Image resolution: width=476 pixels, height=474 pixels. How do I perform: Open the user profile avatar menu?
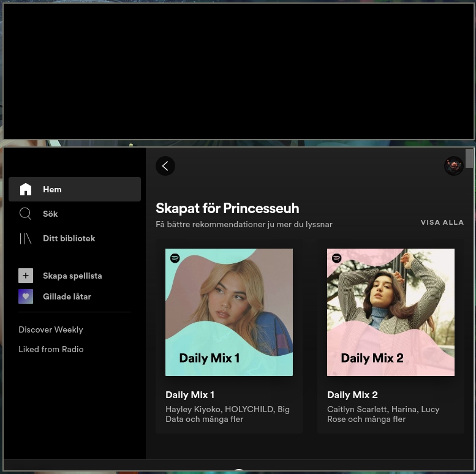pos(454,166)
